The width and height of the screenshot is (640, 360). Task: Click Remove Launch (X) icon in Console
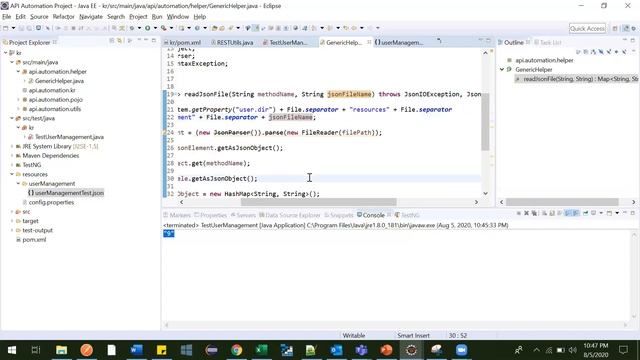tap(526, 213)
